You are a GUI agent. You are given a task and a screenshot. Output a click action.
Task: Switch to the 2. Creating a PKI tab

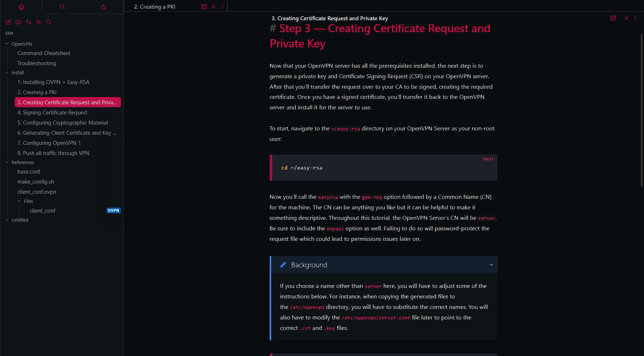pos(155,7)
